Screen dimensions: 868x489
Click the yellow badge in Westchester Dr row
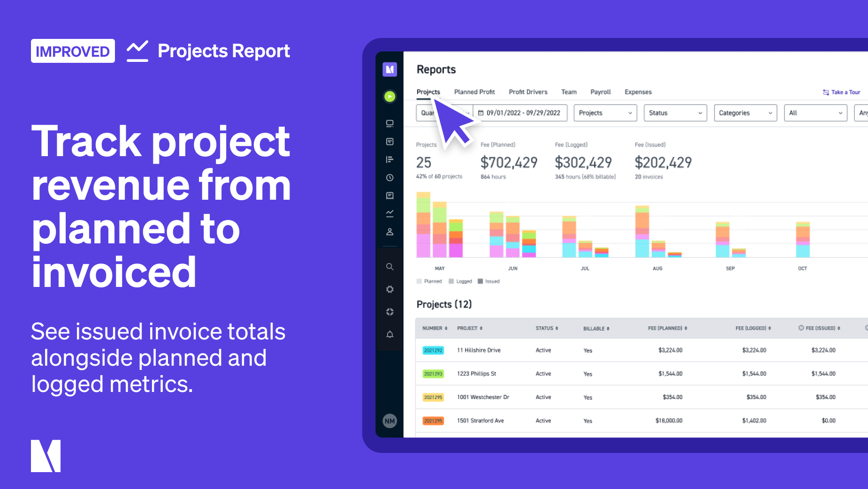[433, 397]
